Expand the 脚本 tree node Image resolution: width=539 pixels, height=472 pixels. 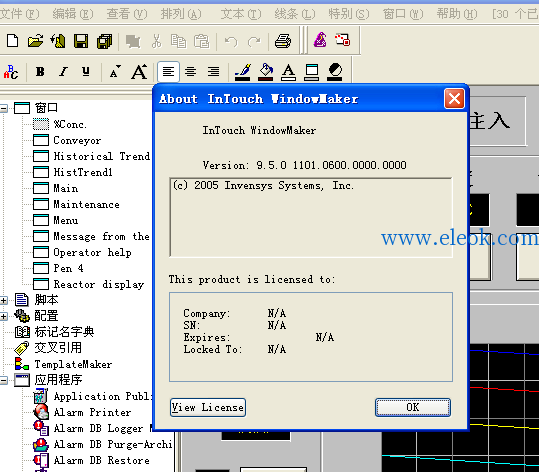(x=3, y=300)
